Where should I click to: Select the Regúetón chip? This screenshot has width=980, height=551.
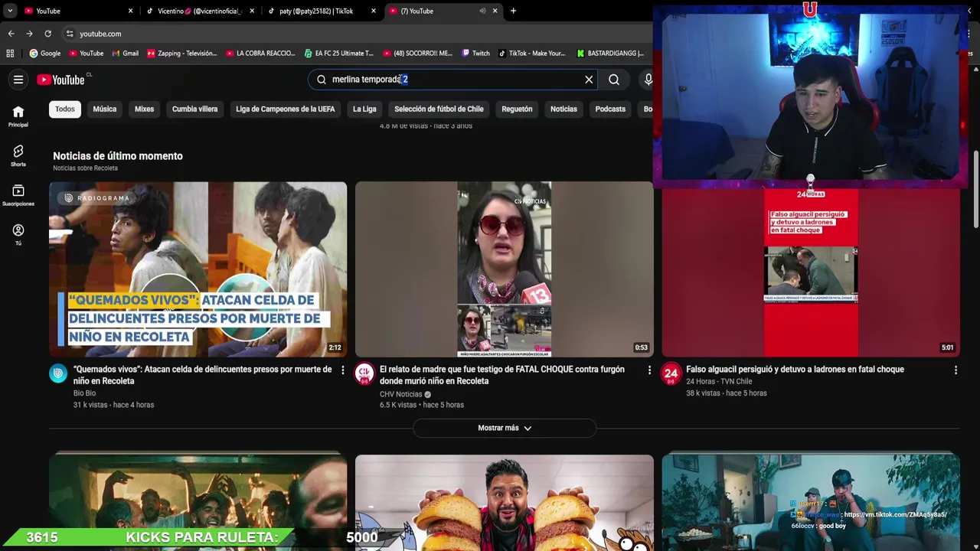[517, 109]
